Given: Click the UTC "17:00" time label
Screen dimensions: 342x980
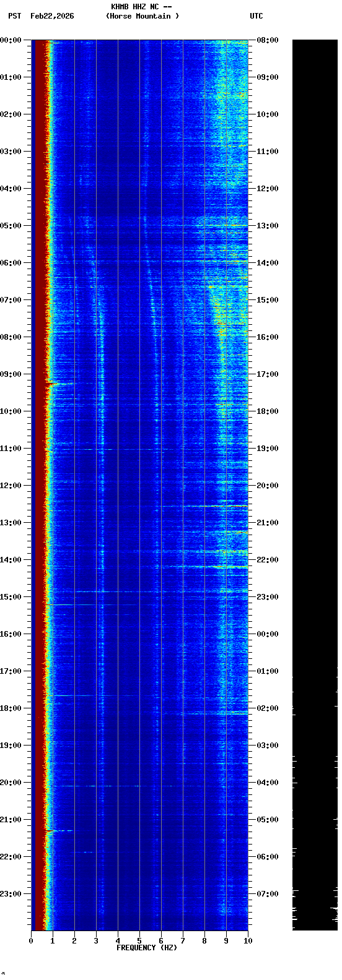Looking at the screenshot, I should pyautogui.click(x=268, y=374).
